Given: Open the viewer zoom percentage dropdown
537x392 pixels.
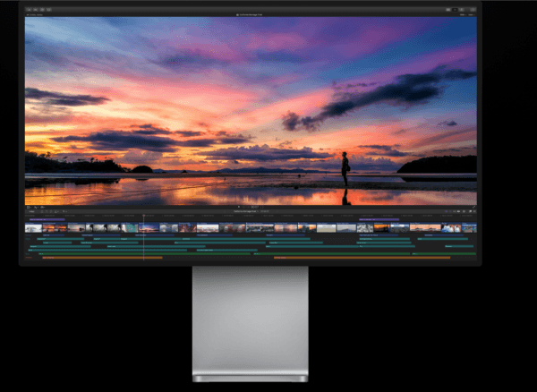Looking at the screenshot, I should coord(463,14).
